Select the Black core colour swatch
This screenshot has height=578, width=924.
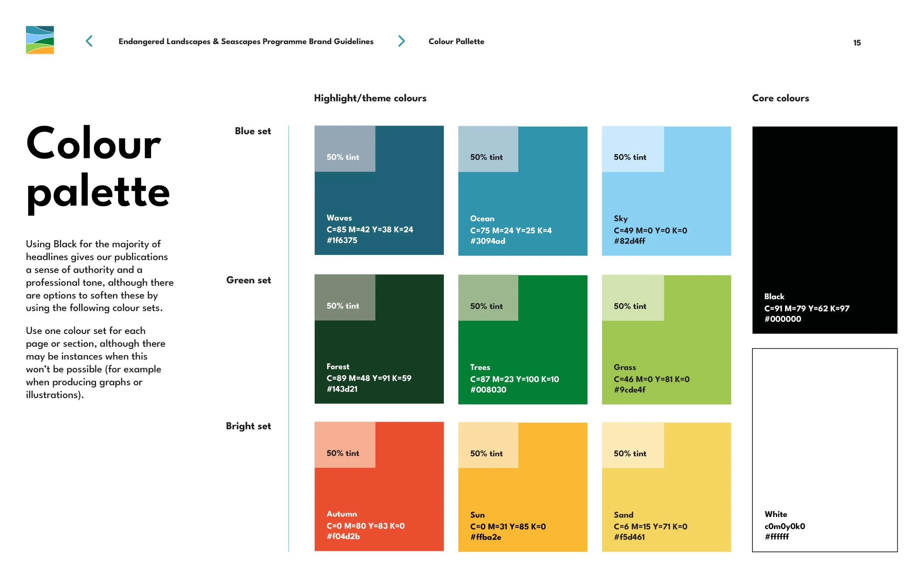(x=825, y=230)
